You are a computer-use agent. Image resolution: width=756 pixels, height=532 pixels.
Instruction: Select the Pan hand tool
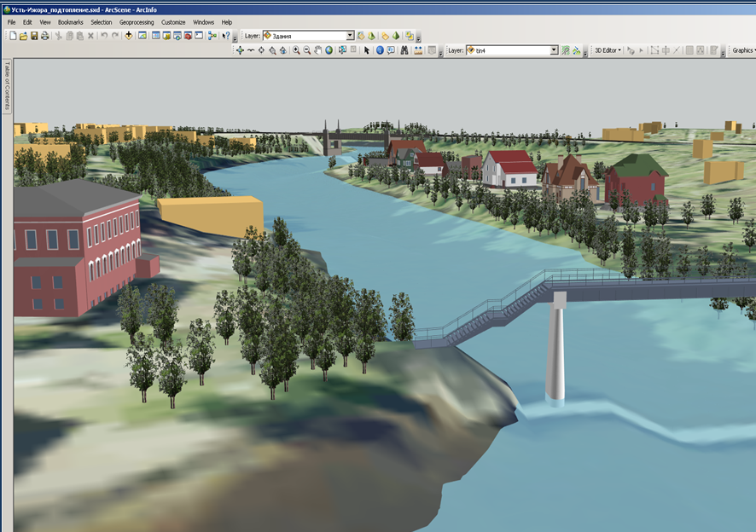(317, 50)
